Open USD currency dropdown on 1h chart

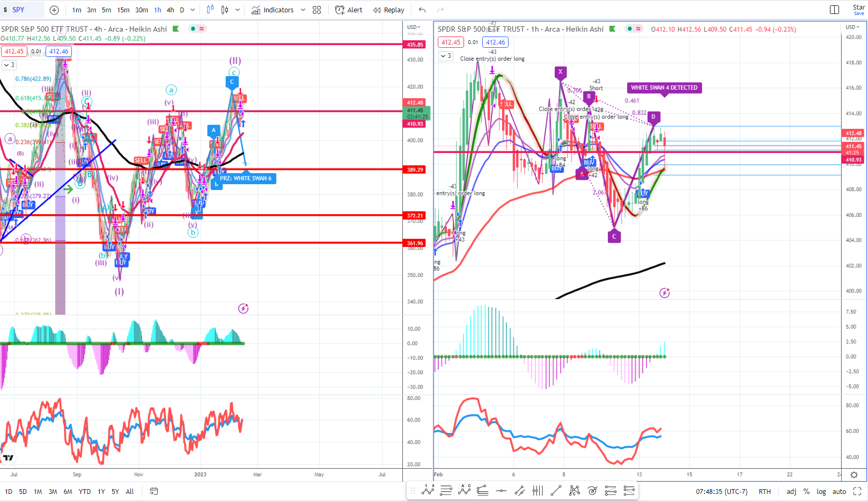852,27
